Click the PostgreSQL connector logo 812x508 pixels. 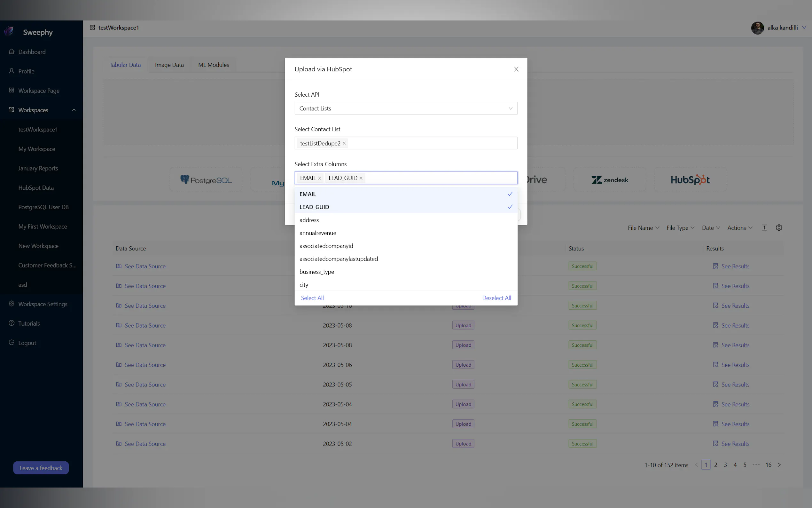pos(206,180)
